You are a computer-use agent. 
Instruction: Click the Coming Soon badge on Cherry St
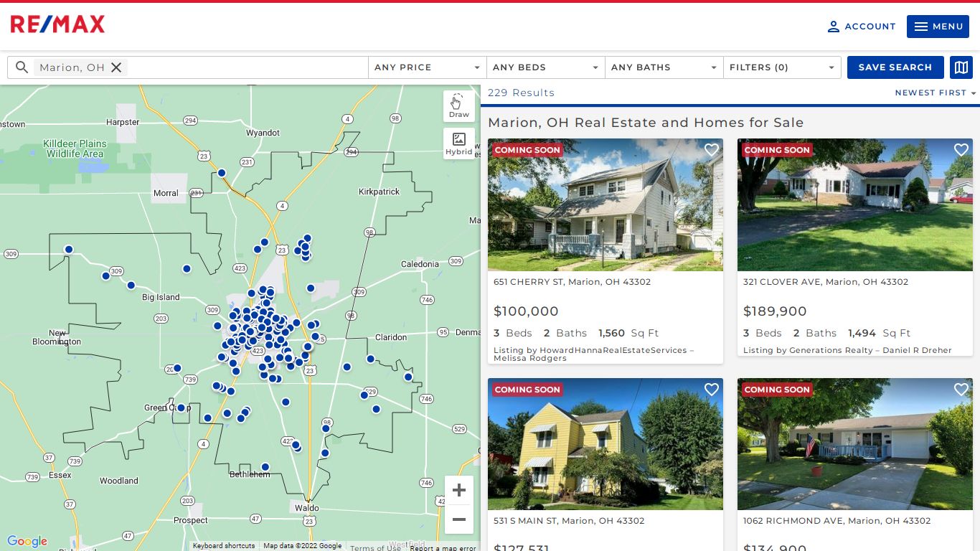[527, 150]
